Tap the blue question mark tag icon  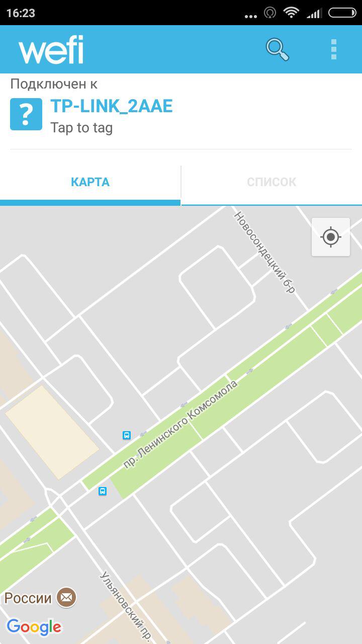point(26,114)
